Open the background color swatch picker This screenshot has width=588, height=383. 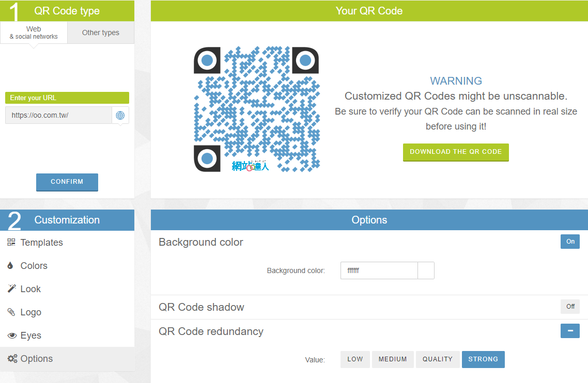pyautogui.click(x=426, y=270)
